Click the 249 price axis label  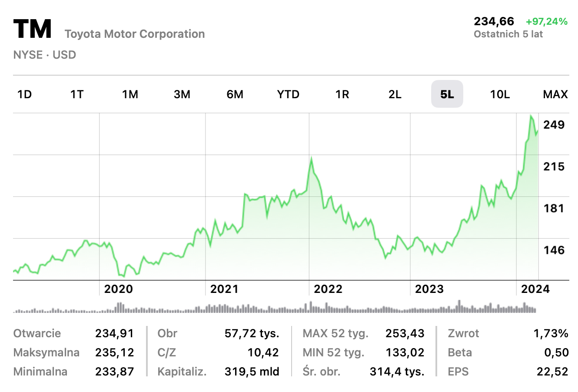click(x=554, y=125)
